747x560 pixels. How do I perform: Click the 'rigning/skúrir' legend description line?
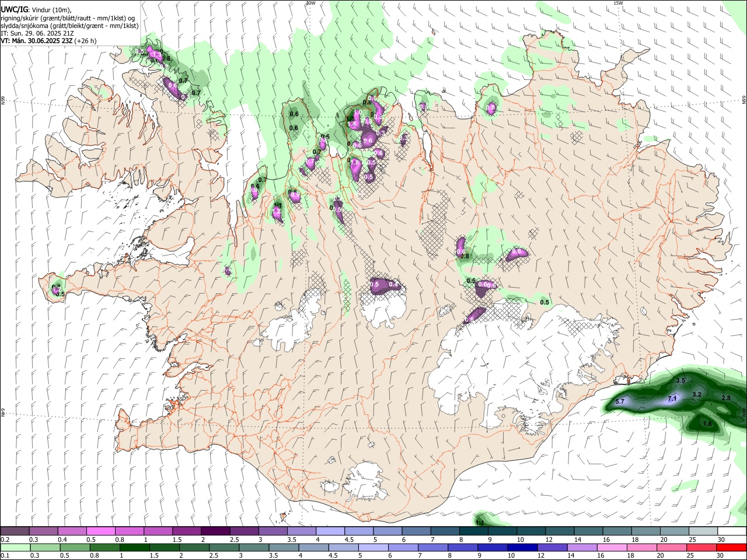(x=68, y=17)
